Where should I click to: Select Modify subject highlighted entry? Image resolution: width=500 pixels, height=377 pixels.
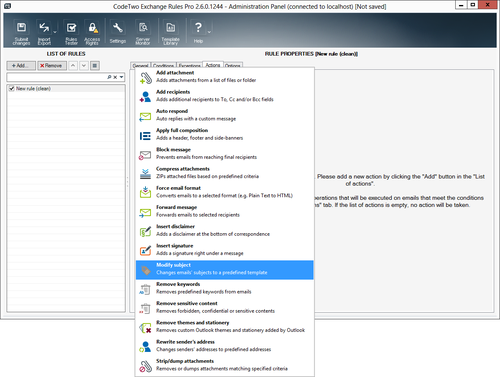coord(225,270)
